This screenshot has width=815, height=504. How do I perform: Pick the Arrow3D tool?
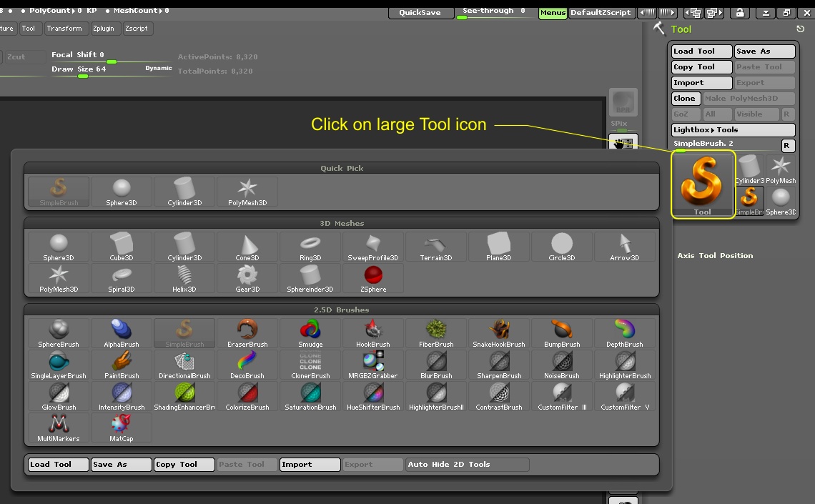(x=625, y=247)
